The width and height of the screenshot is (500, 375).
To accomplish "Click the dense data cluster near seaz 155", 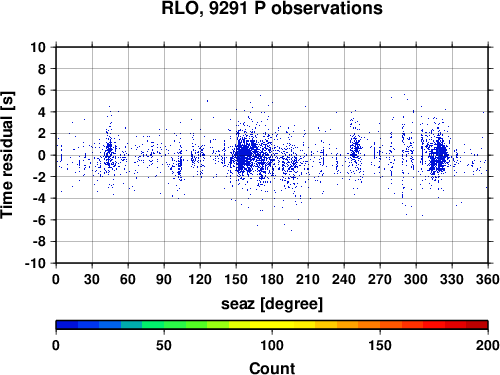I will (x=245, y=155).
